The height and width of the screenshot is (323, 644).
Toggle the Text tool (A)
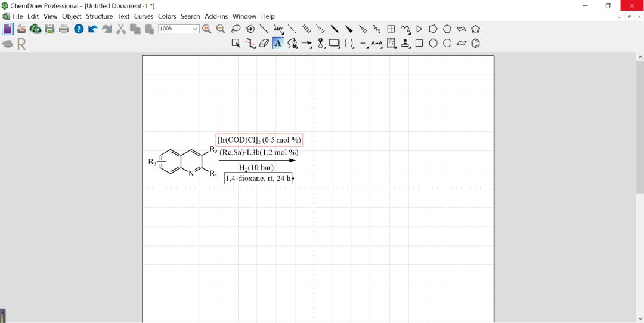278,43
